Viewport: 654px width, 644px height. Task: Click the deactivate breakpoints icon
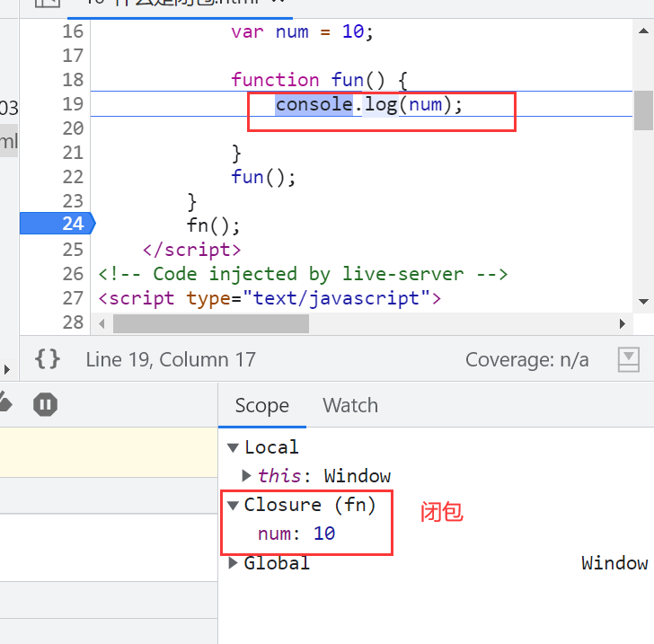[4, 404]
